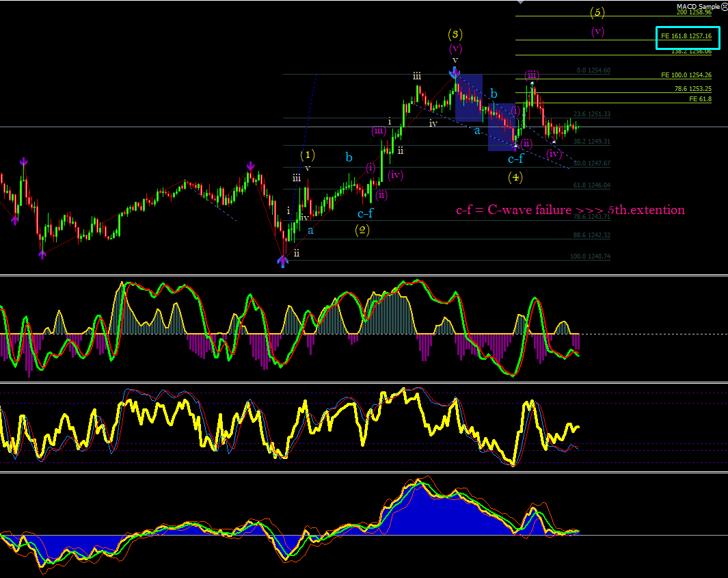
Task: Select the cyan c-f label above (4)
Action: tap(515, 159)
